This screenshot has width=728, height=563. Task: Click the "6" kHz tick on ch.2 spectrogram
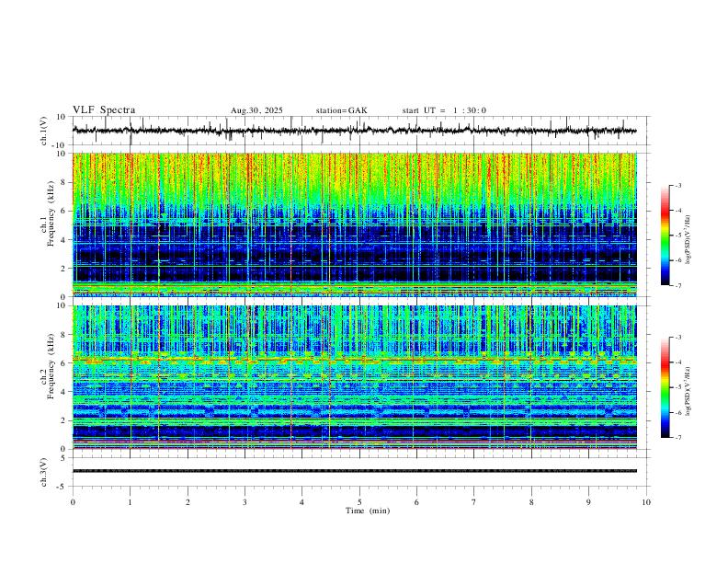pos(64,363)
